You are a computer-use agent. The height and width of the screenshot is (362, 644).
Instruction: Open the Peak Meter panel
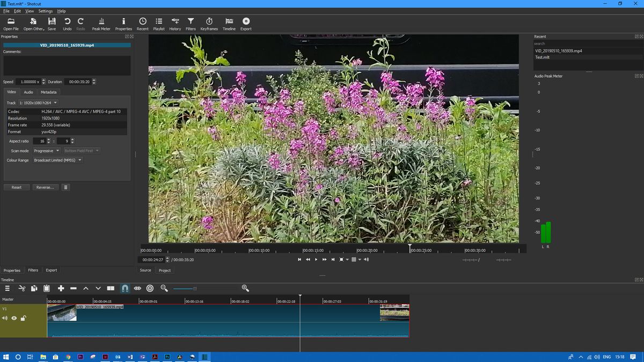[x=101, y=23]
